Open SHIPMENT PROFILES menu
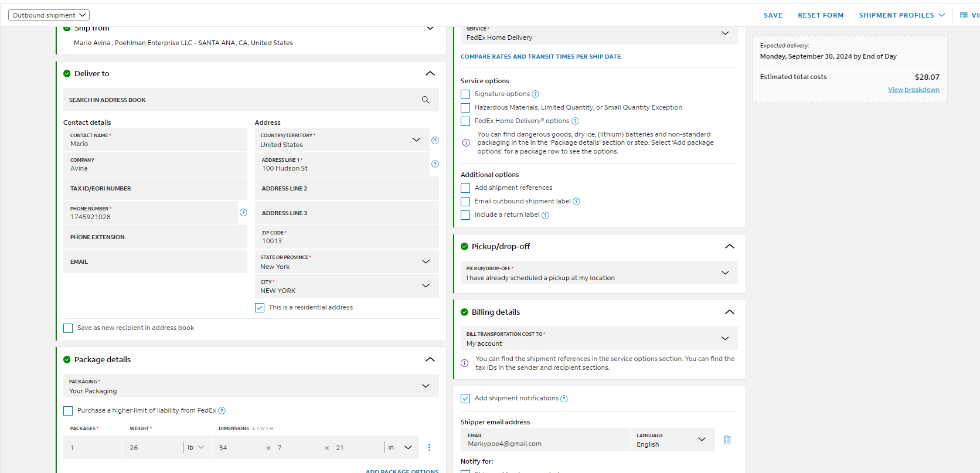This screenshot has height=473, width=980. coord(902,15)
